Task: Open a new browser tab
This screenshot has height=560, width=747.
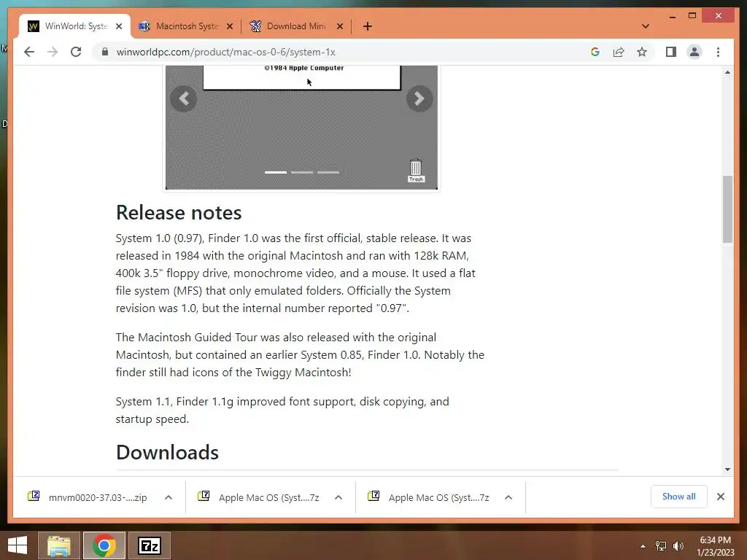Action: (x=368, y=26)
